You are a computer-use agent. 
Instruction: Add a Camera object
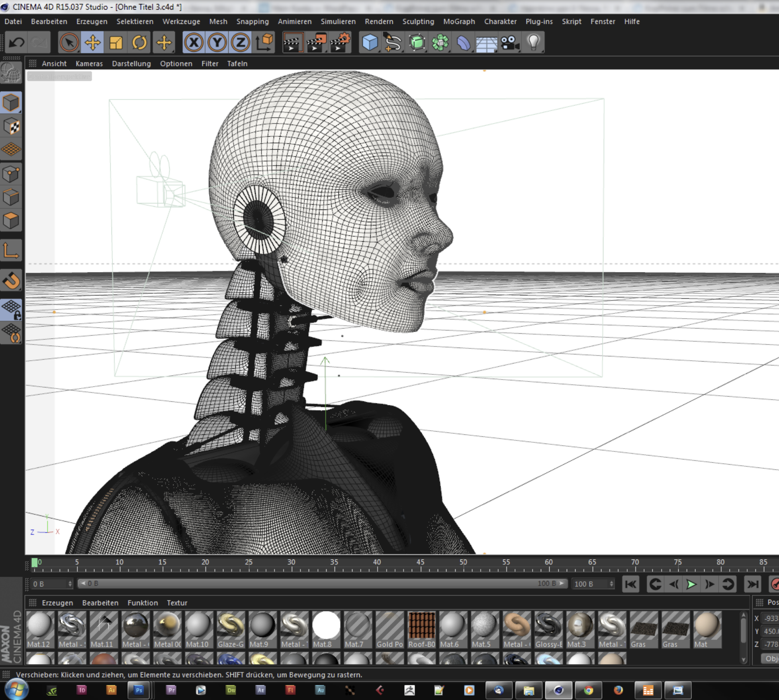click(x=510, y=43)
